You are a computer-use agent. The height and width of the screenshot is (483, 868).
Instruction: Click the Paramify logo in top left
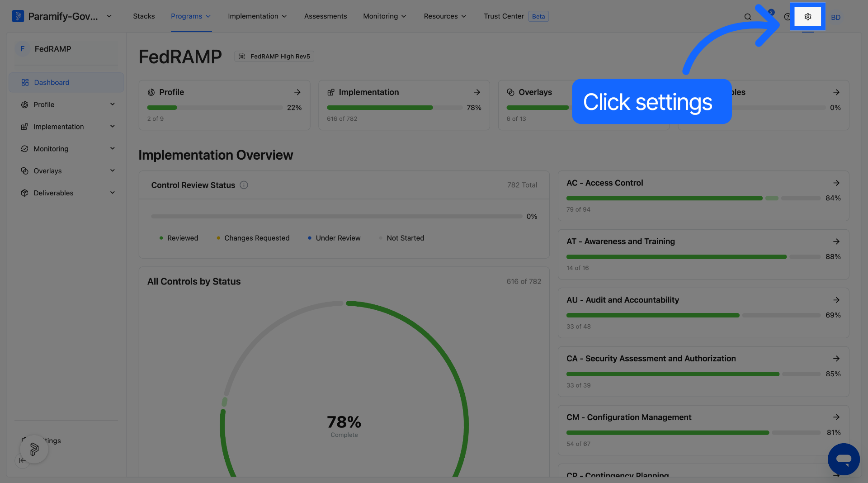click(x=18, y=16)
